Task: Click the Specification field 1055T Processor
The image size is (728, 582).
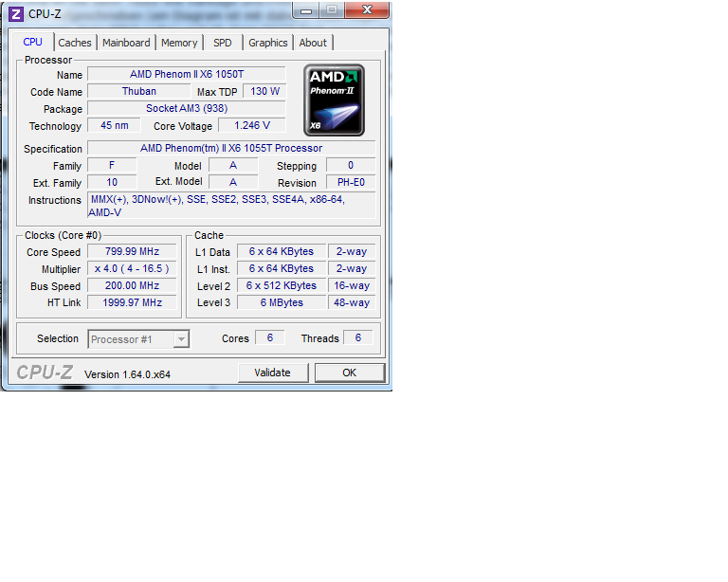Action: click(231, 148)
